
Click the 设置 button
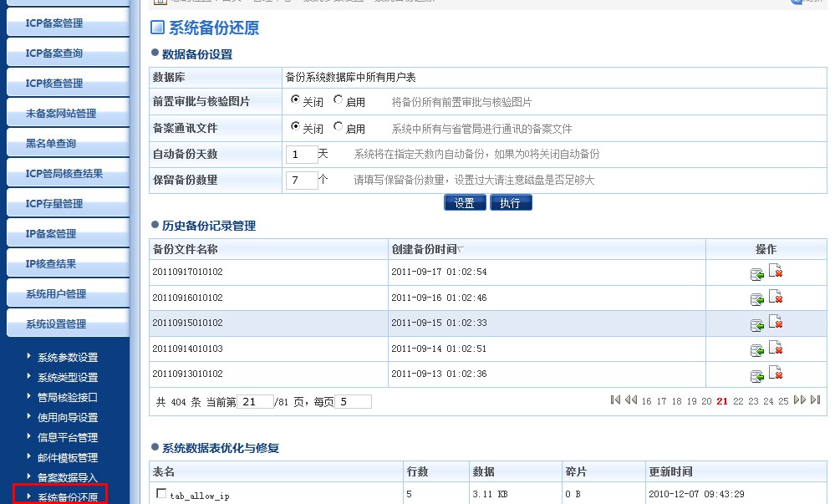465,203
